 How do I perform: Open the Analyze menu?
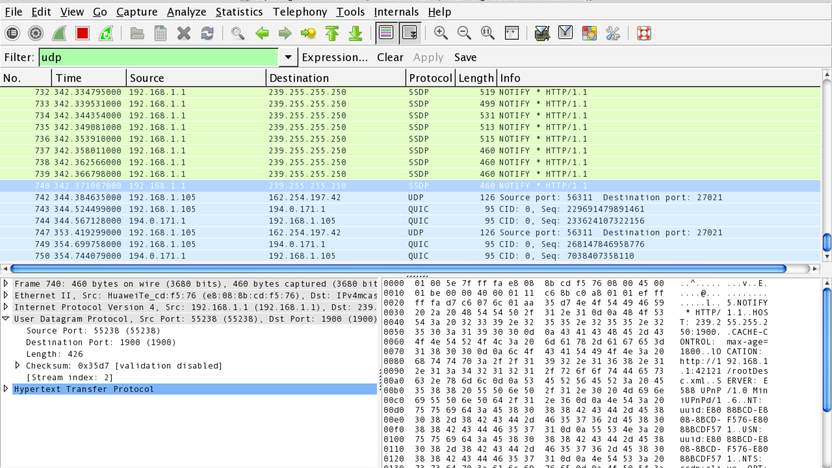pos(186,12)
